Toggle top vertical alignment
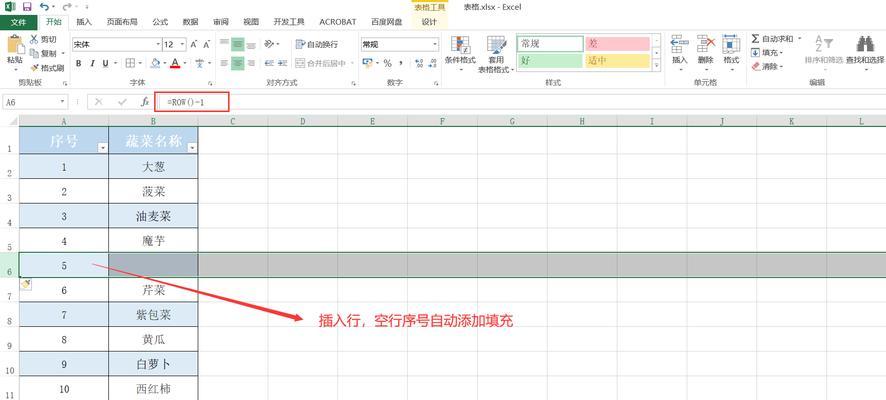Image resolution: width=886 pixels, height=400 pixels. coord(224,45)
